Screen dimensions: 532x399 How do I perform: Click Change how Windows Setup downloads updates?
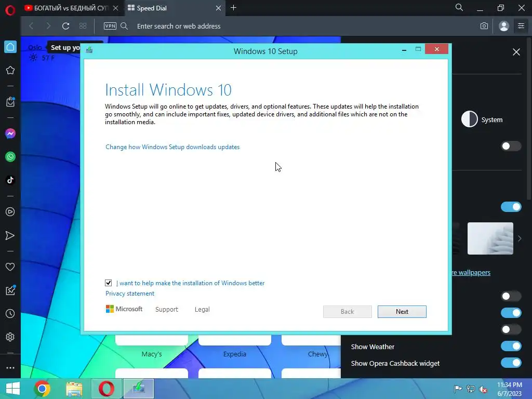click(x=172, y=147)
